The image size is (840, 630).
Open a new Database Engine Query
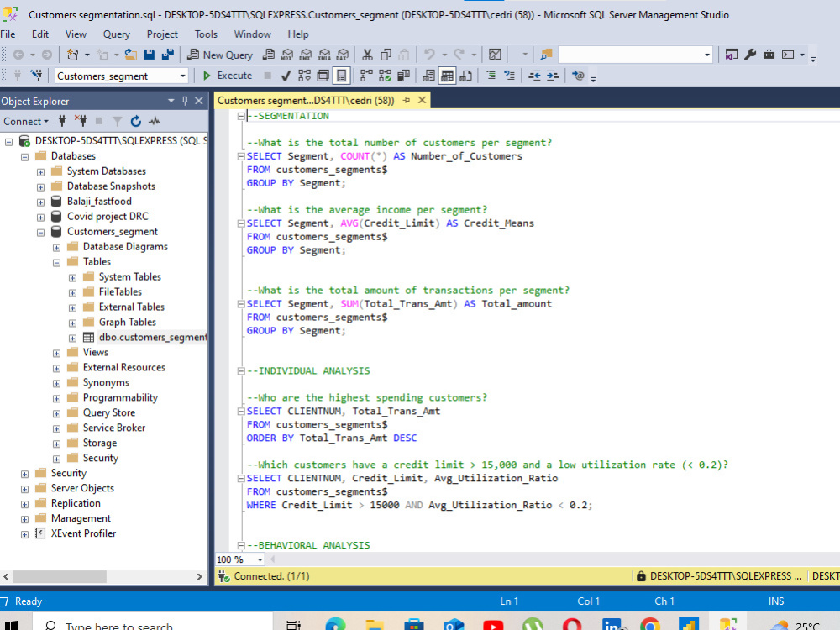269,55
